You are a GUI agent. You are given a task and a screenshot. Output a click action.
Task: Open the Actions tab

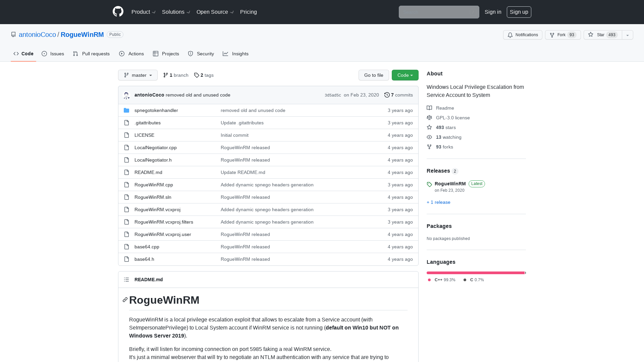(131, 54)
